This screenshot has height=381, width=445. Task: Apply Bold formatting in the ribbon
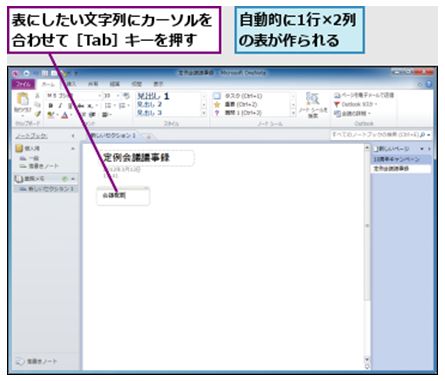point(51,105)
